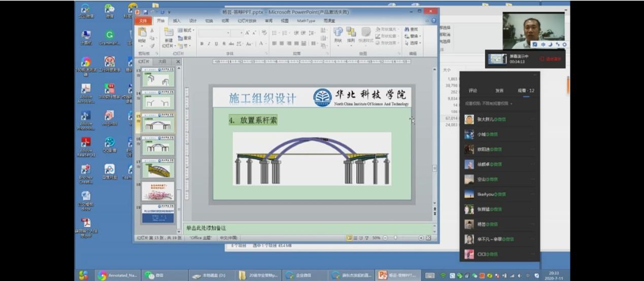644x281 pixels.
Task: Toggle Underline text formatting
Action: [x=216, y=44]
